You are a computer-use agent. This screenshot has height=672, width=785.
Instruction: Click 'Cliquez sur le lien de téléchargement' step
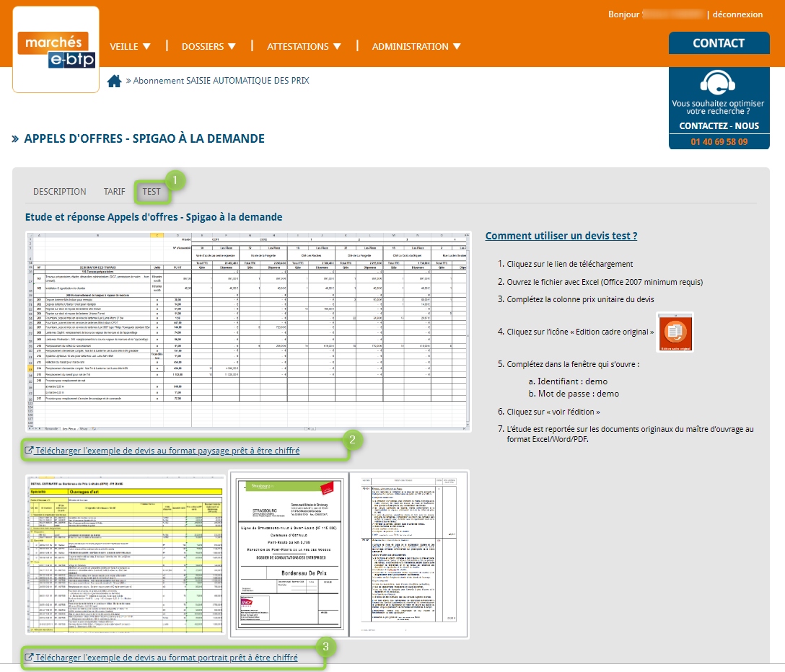click(x=570, y=264)
